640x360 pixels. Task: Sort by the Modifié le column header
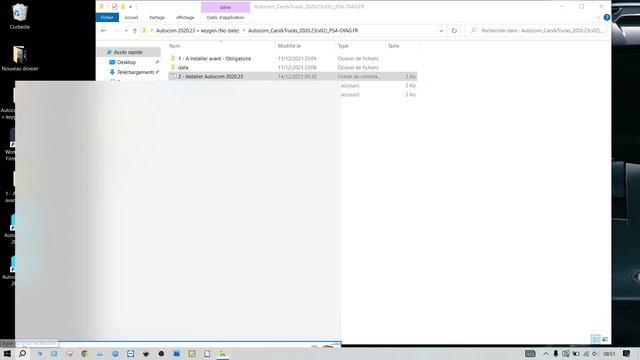[x=289, y=46]
